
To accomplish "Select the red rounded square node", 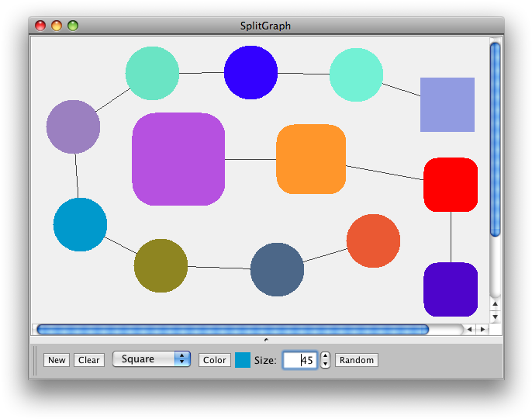I will [x=451, y=185].
